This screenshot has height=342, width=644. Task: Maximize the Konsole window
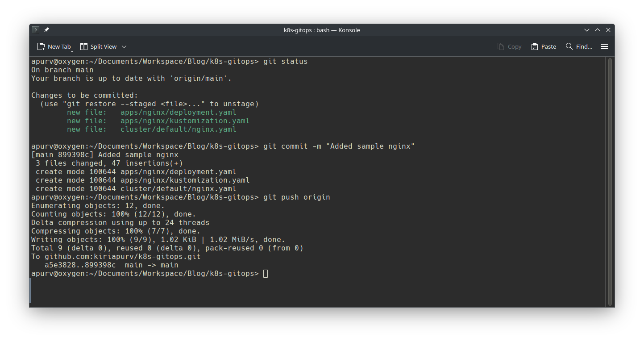[x=598, y=30]
